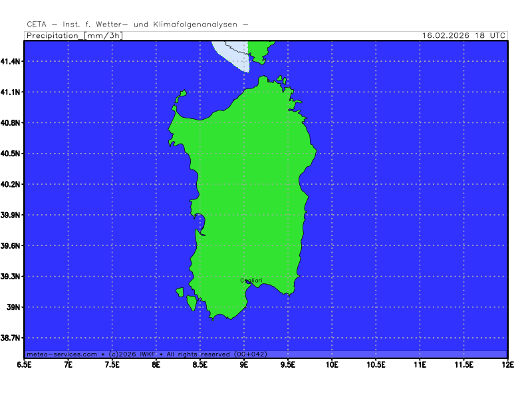This screenshot has height=399, width=532.
Task: Click the 38.7N latitude label
Action: coord(11,338)
